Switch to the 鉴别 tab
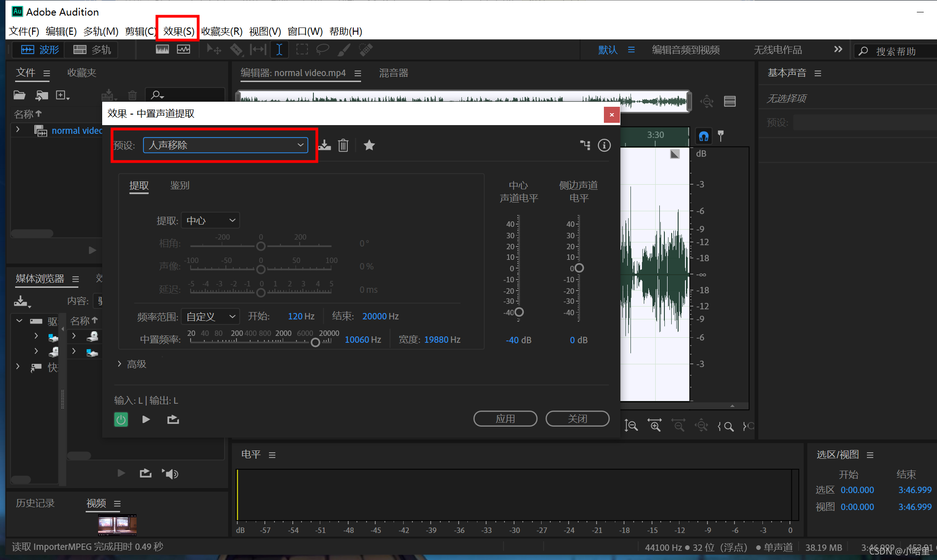The height and width of the screenshot is (560, 937). tap(180, 185)
